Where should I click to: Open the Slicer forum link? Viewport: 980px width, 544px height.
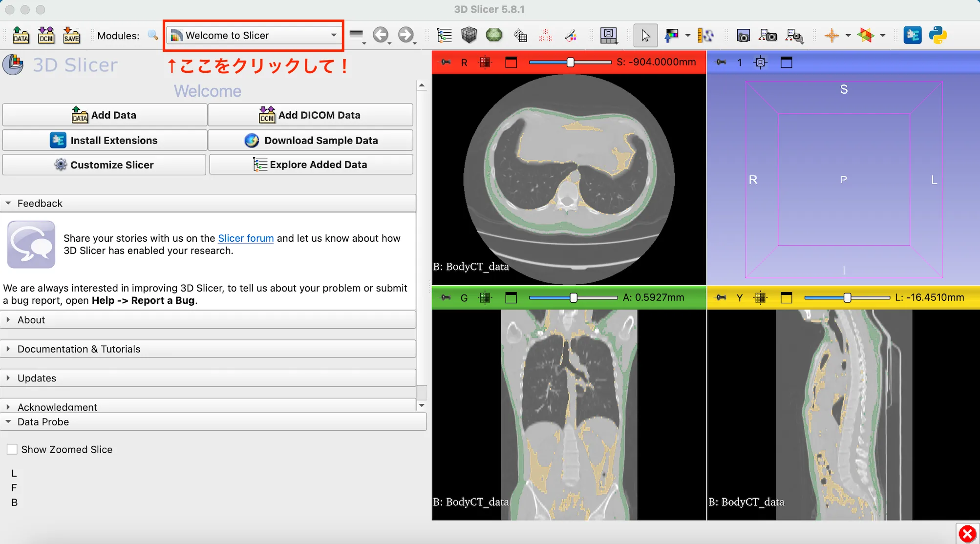pos(246,238)
